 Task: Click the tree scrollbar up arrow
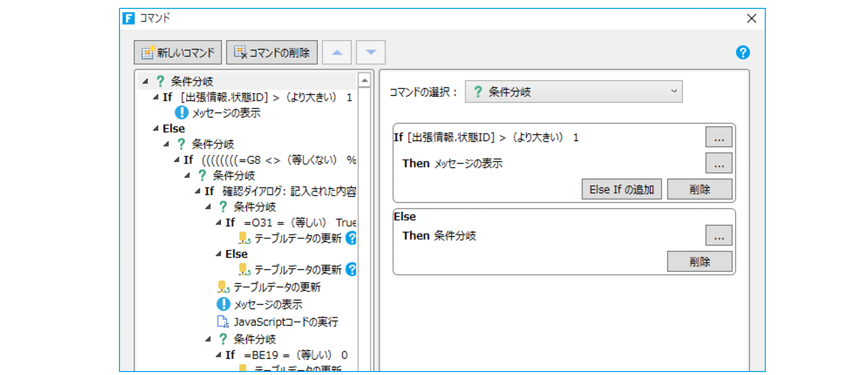(x=364, y=80)
